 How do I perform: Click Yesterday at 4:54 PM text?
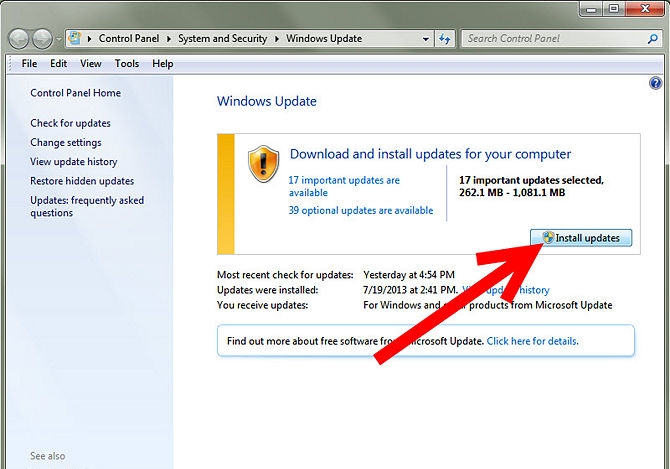409,275
